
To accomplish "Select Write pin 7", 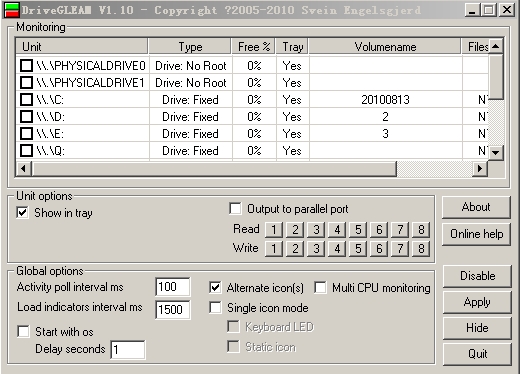I will click(400, 249).
